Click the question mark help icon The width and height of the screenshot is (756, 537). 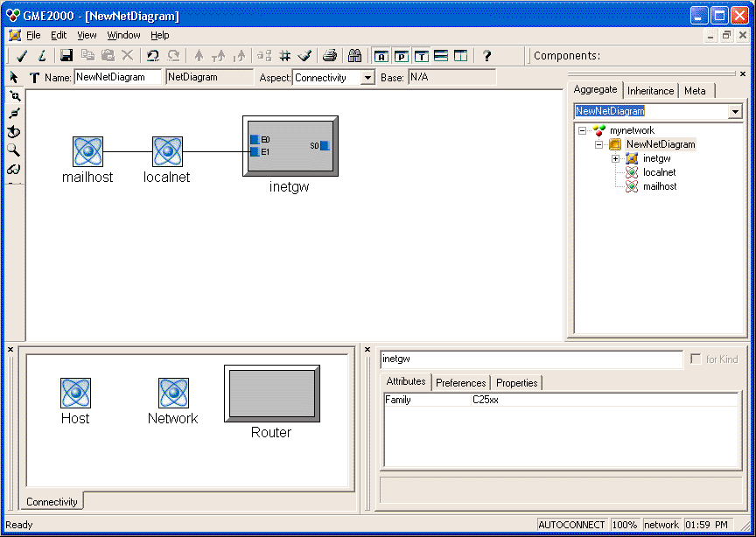[x=487, y=56]
